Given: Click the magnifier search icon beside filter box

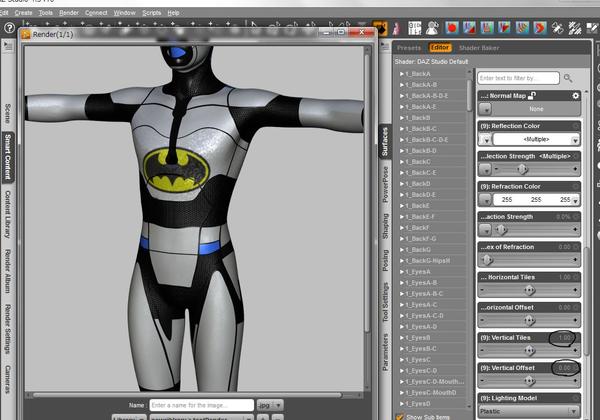Looking at the screenshot, I should 568,78.
